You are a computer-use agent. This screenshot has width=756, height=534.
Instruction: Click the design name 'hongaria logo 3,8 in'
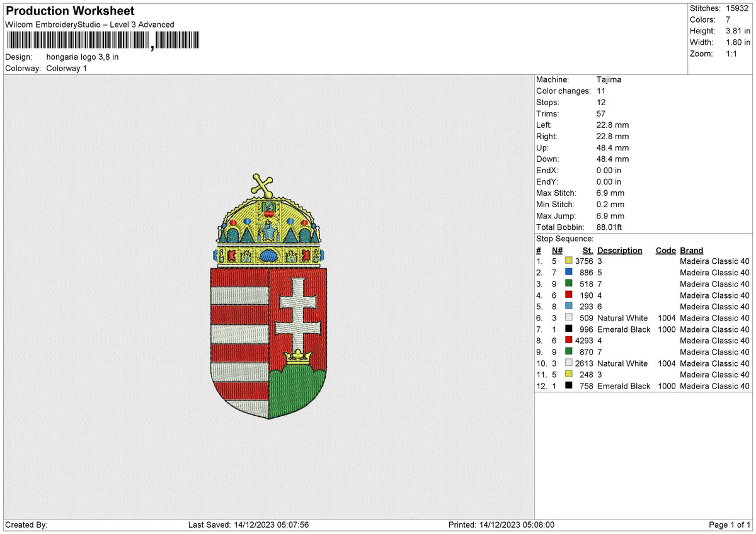pos(83,57)
